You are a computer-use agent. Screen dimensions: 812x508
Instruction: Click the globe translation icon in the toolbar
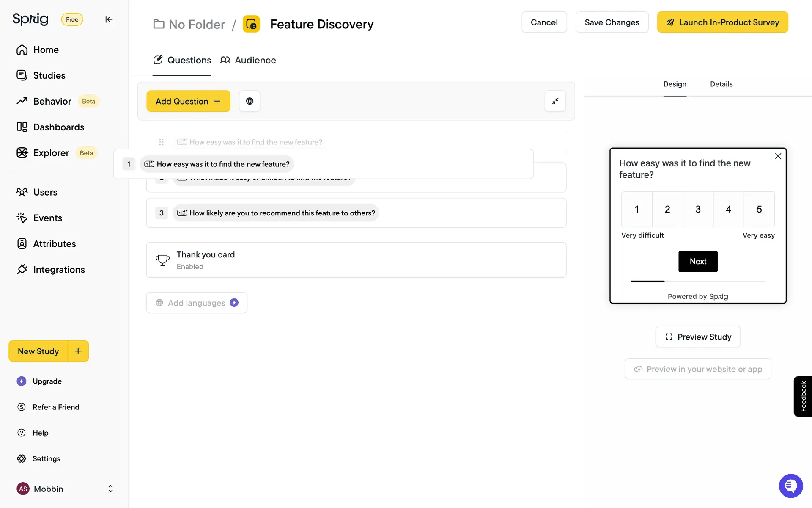[x=250, y=101]
